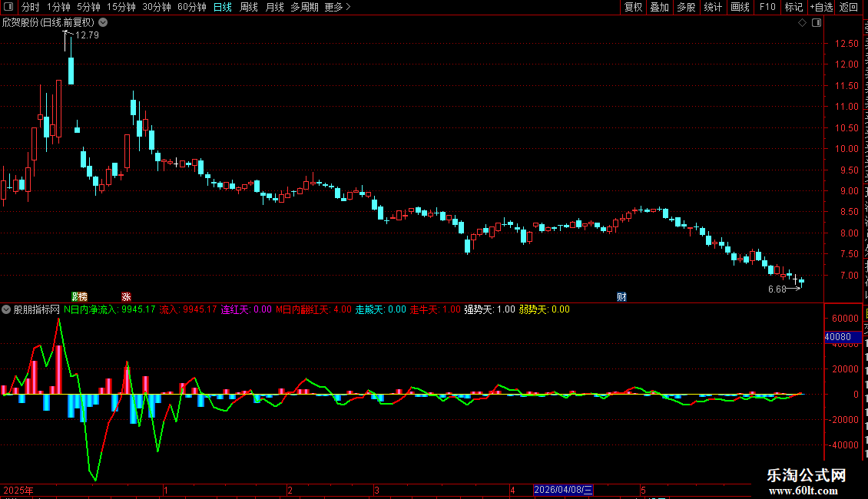868x499 pixels.
Task: Click the 连红天: 0.00 readout
Action: pyautogui.click(x=247, y=309)
